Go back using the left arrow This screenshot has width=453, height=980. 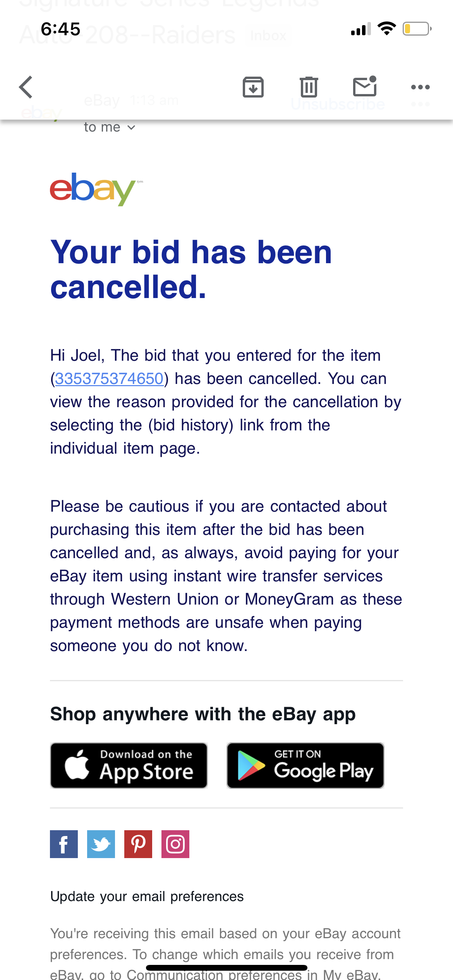coord(26,87)
